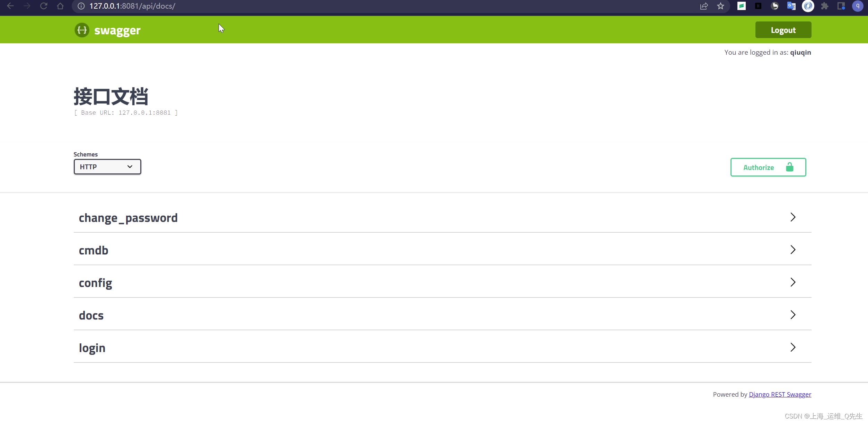This screenshot has height=423, width=868.
Task: Select HTTP from Schemes dropdown
Action: coord(107,167)
